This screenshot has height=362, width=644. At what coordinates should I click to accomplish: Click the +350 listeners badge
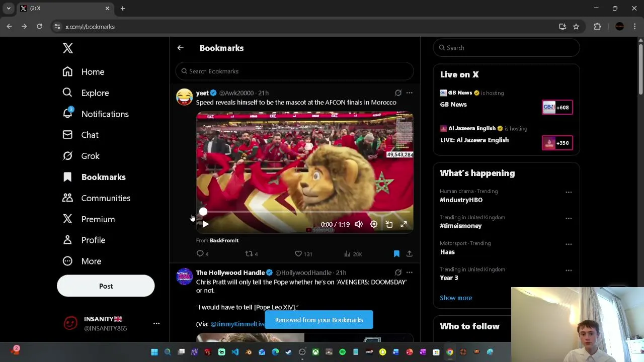point(557,143)
